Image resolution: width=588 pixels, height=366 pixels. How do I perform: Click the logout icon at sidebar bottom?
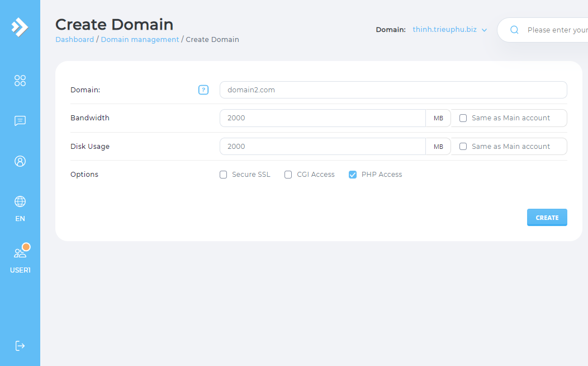(20, 345)
